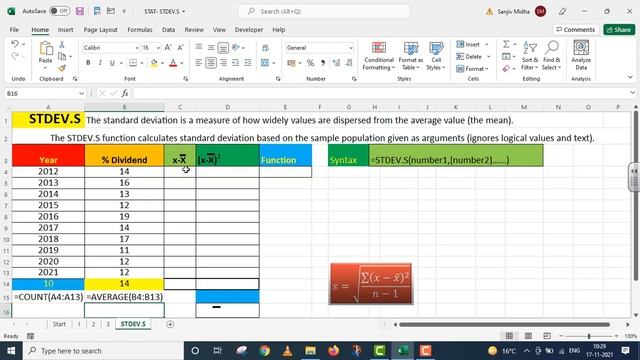Switch to Page Layout view icon
This screenshot has height=360, width=640.
(x=528, y=336)
